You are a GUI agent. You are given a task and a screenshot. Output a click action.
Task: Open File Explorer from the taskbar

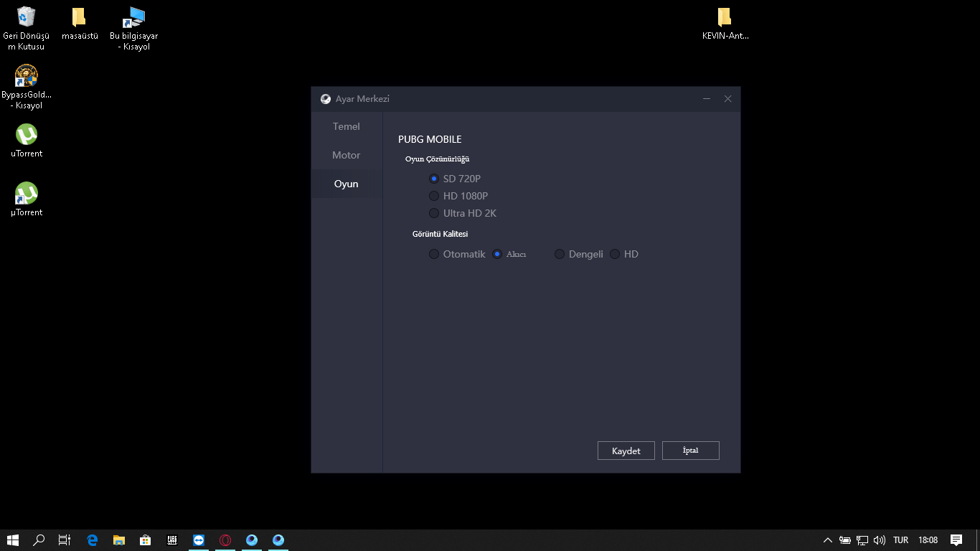click(x=119, y=540)
